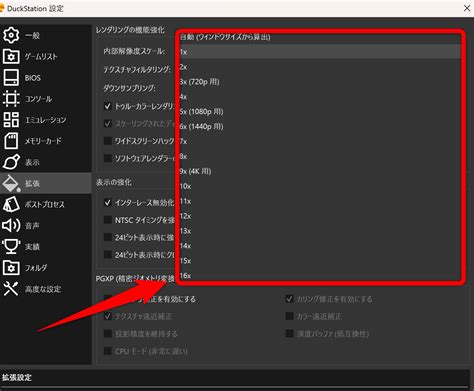This screenshot has width=474, height=391.
Task: Open the フォルダ folder icon
Action: (11, 268)
